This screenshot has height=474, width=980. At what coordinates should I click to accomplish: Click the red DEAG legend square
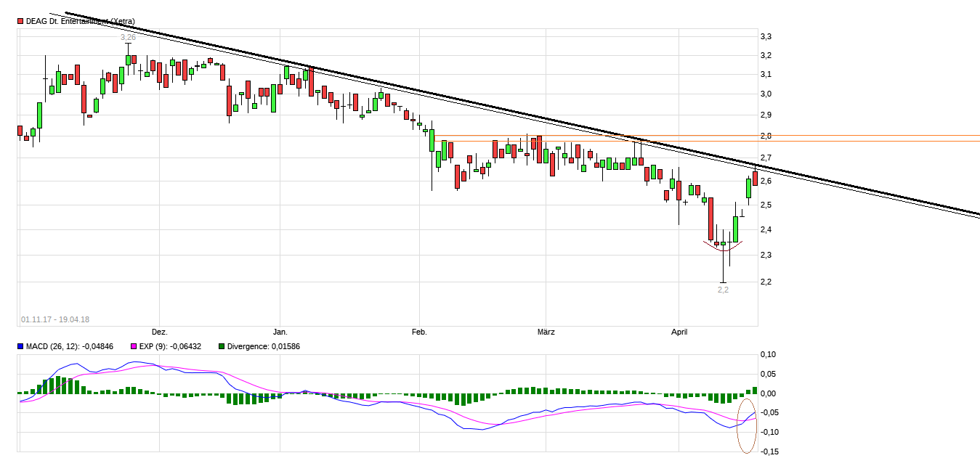pyautogui.click(x=20, y=22)
